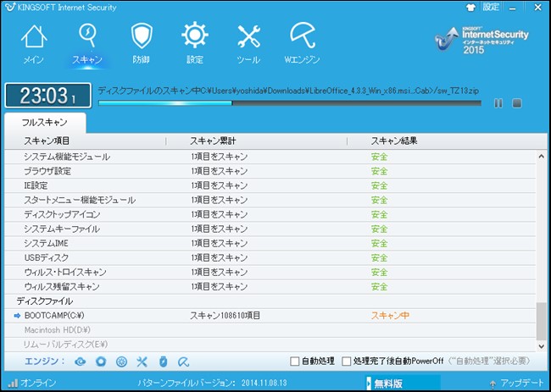551x392 pixels.
Task: Select the システムキーファイル row
Action: 270,229
